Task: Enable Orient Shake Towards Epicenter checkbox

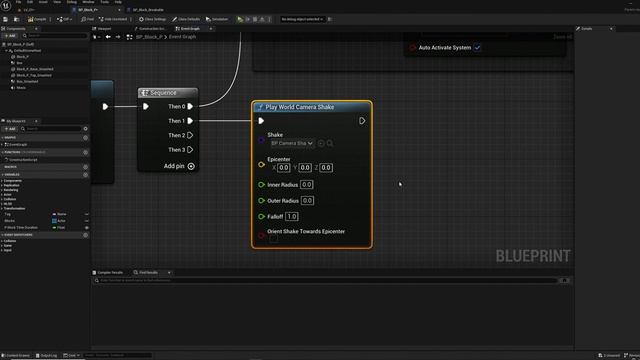Action: coord(273,239)
